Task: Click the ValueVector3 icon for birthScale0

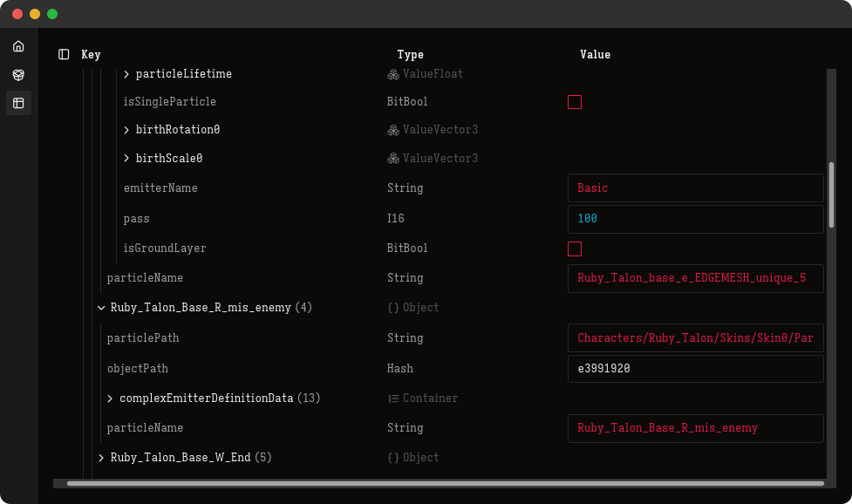Action: click(x=393, y=159)
